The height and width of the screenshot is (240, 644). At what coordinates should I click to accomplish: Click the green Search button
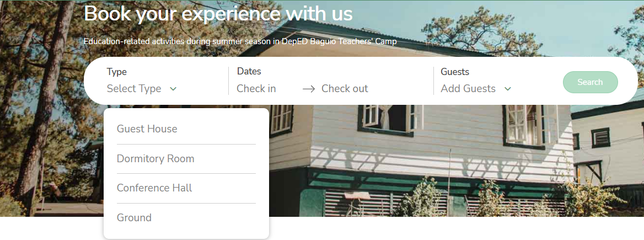click(x=590, y=82)
